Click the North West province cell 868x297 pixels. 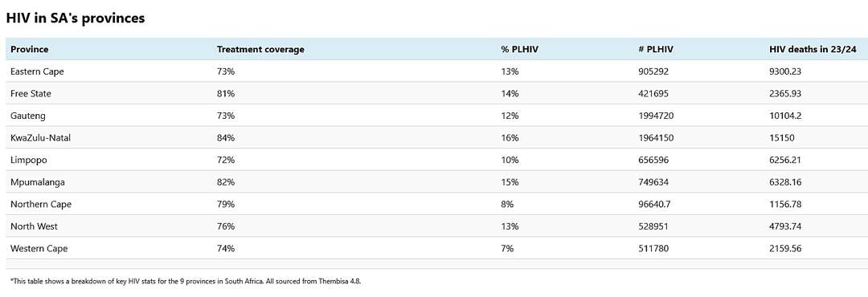click(34, 226)
